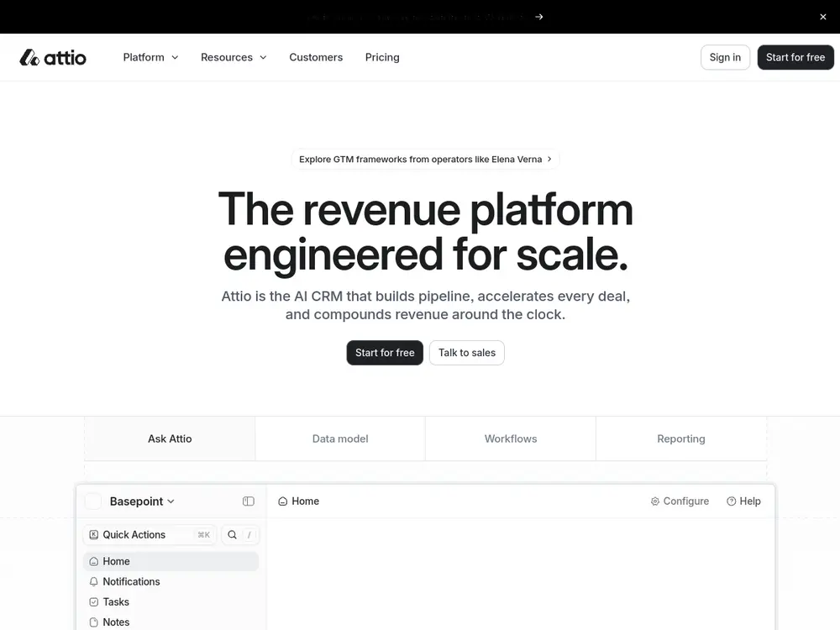The height and width of the screenshot is (630, 840).
Task: Click Start for free in the header
Action: click(x=795, y=57)
